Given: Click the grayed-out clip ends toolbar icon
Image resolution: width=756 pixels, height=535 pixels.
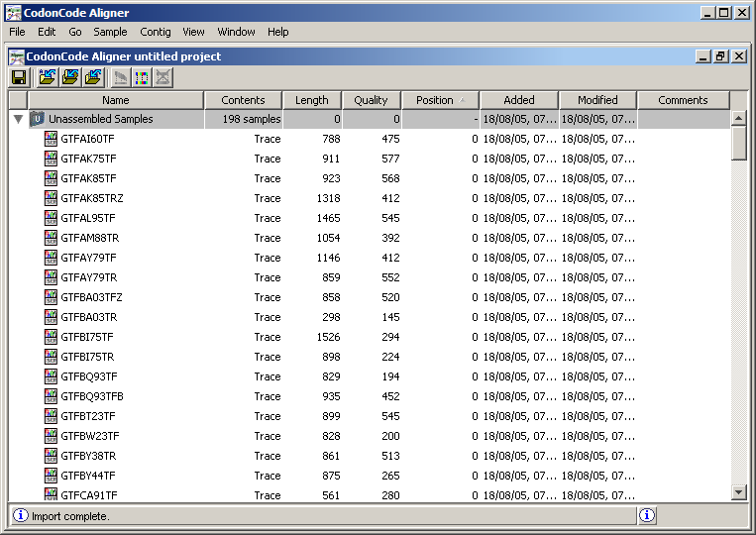Looking at the screenshot, I should click(x=121, y=77).
